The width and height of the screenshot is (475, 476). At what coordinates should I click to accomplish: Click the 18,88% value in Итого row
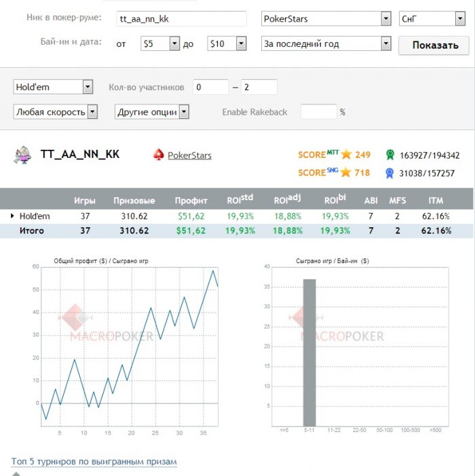(x=288, y=231)
